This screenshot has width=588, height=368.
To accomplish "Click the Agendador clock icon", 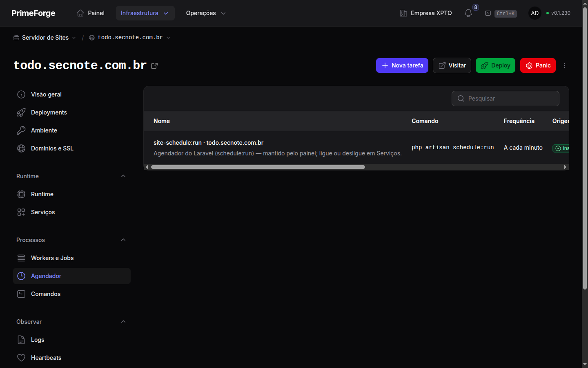I will coord(21,276).
